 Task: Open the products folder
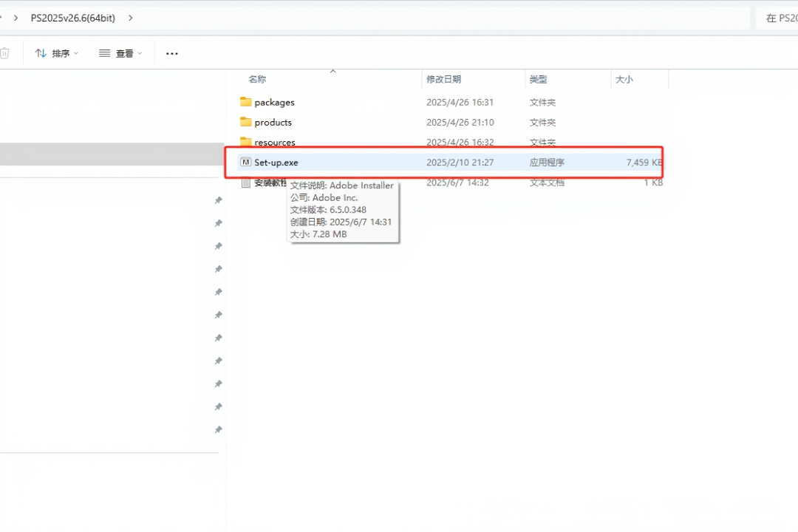273,122
